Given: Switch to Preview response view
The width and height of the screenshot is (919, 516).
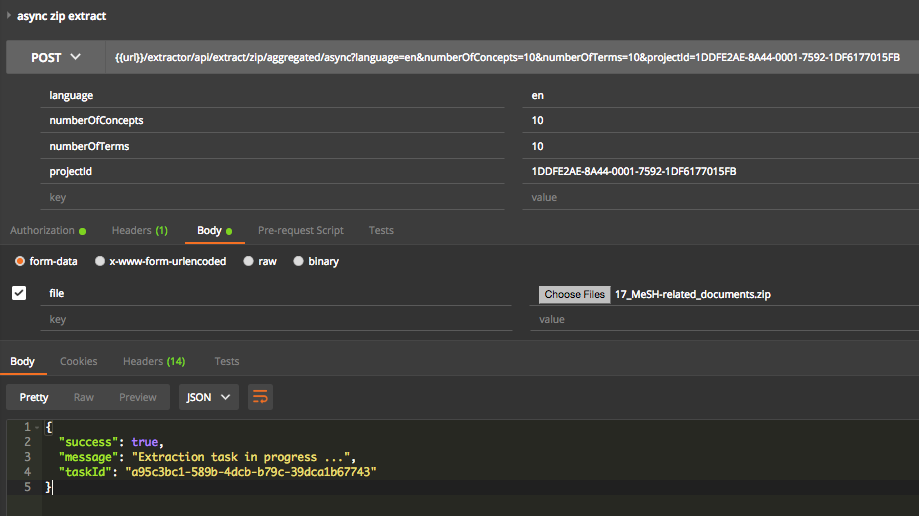Looking at the screenshot, I should pyautogui.click(x=138, y=397).
